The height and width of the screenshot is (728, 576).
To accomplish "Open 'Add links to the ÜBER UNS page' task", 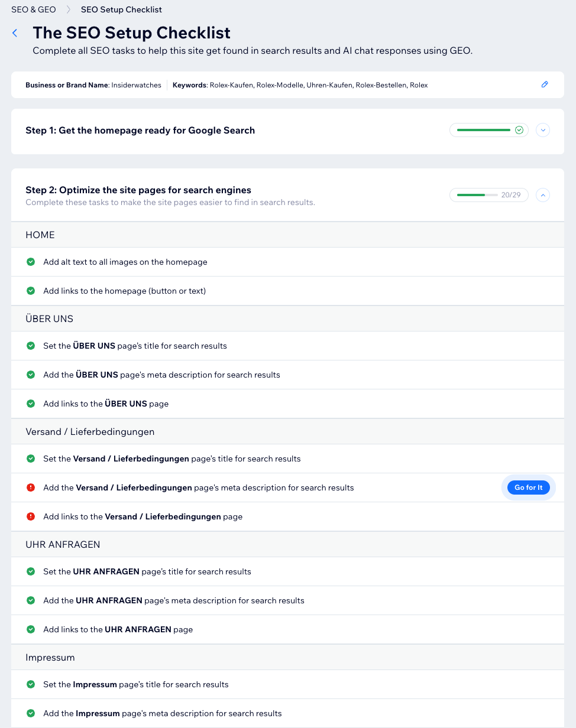I will 106,404.
